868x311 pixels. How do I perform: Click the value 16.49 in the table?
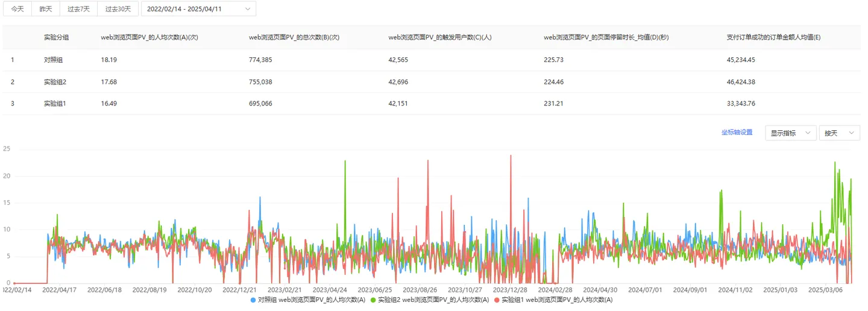coord(109,104)
